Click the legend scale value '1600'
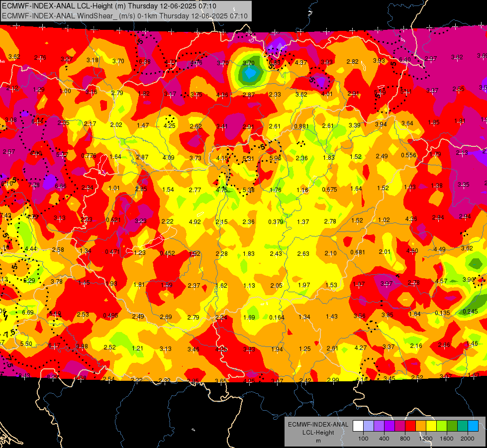Viewport: 487px width, 448px height. 447,439
